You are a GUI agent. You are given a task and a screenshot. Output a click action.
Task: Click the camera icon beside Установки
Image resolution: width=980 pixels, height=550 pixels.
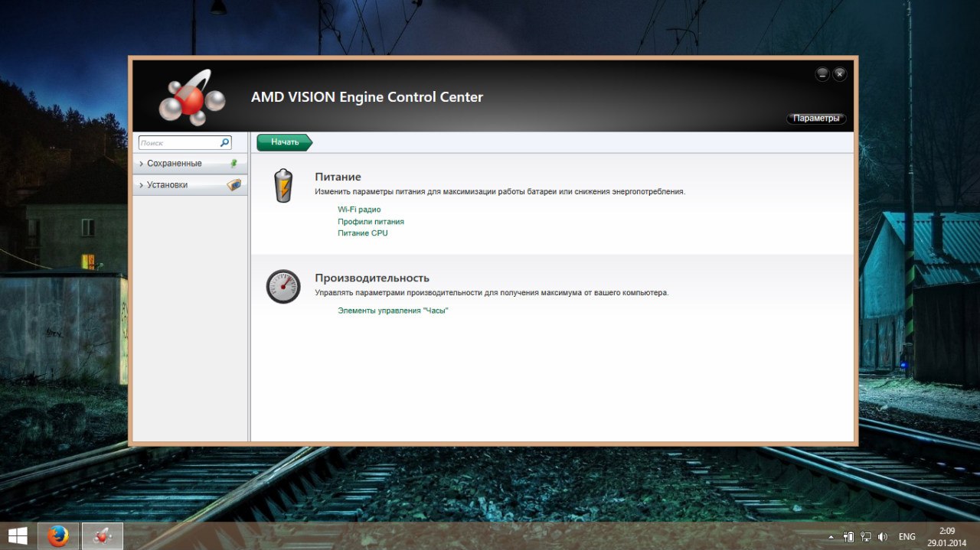click(x=234, y=184)
